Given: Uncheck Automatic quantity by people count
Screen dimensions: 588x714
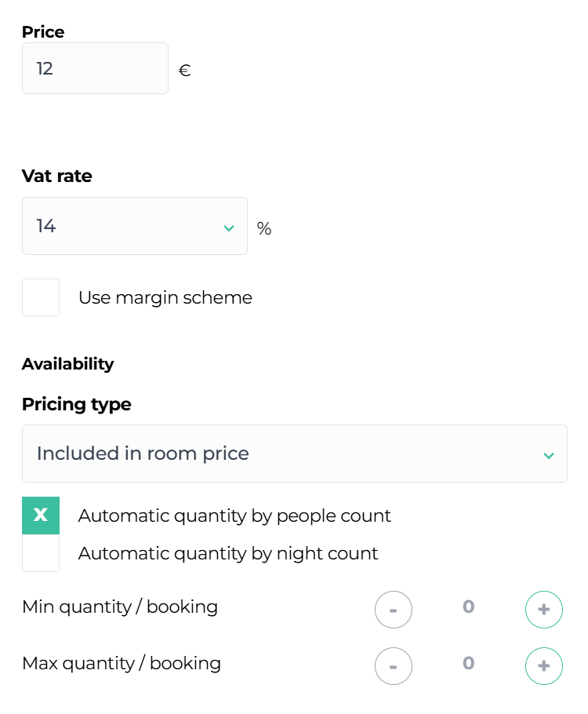Looking at the screenshot, I should point(41,515).
